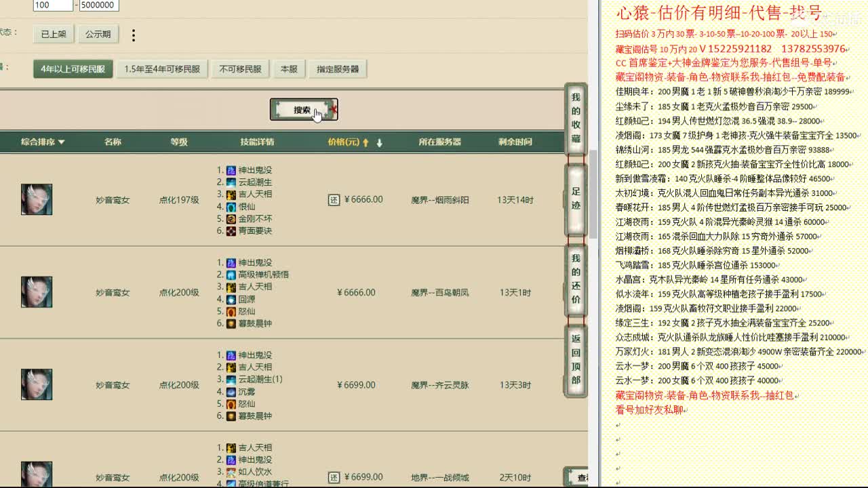Open the three-dot more options menu
The image size is (868, 488).
[134, 35]
